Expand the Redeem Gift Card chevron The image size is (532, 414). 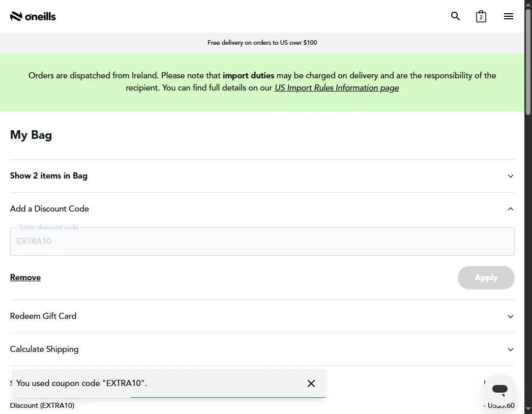tap(510, 316)
